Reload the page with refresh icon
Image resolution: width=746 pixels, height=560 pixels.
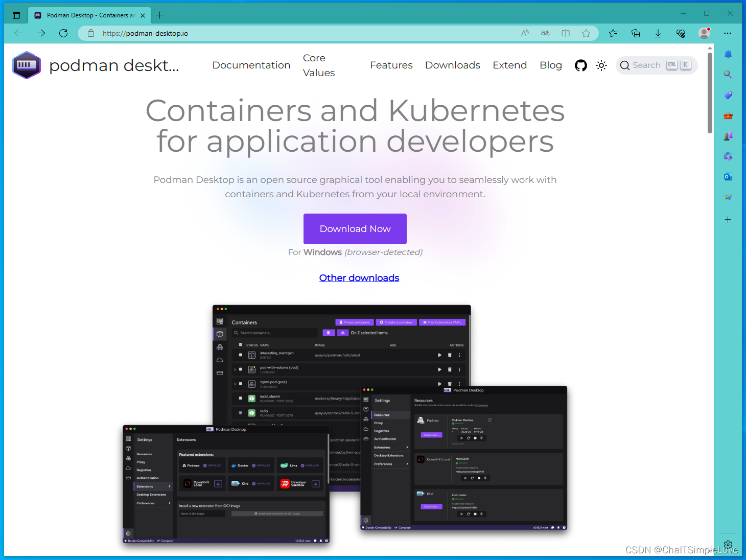pos(63,33)
